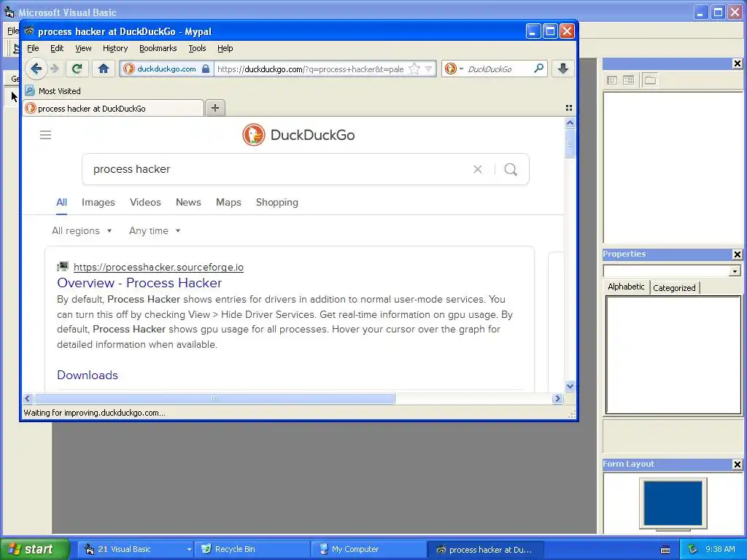
Task: Click the browser address bar URL
Action: (x=310, y=69)
